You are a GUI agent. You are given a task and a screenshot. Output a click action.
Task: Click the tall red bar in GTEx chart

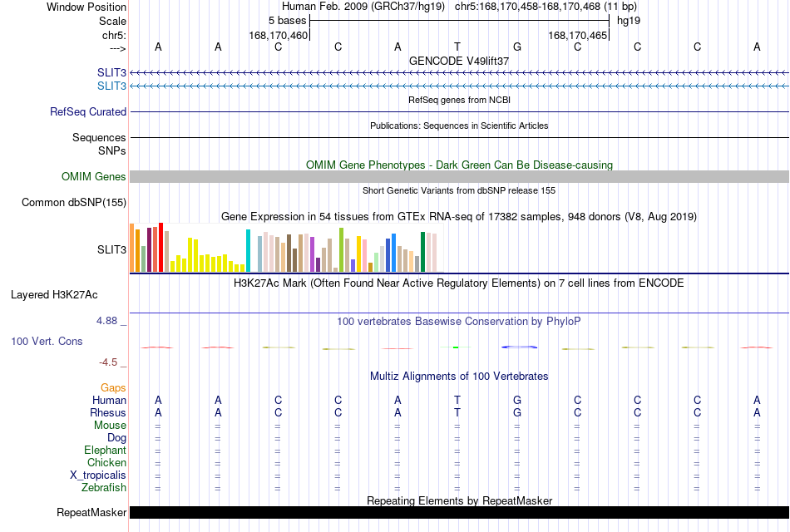160,248
